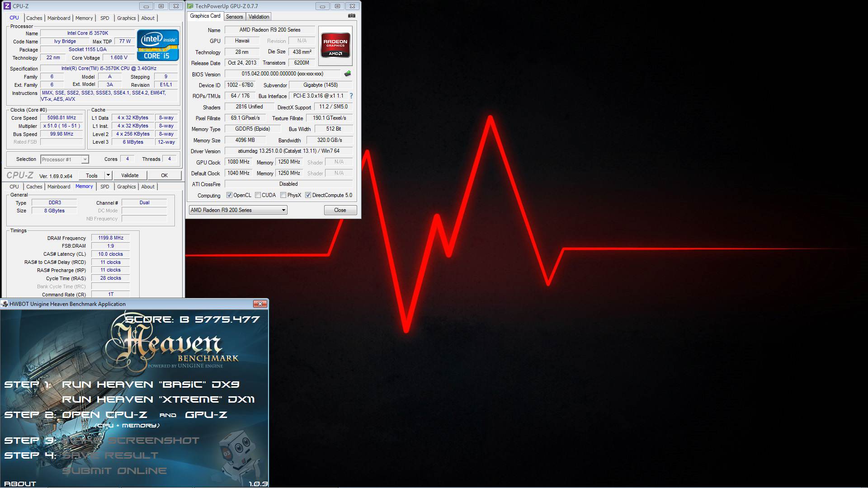Click the Core Voltage value 1.608 V
This screenshot has width=868, height=488.
click(119, 57)
